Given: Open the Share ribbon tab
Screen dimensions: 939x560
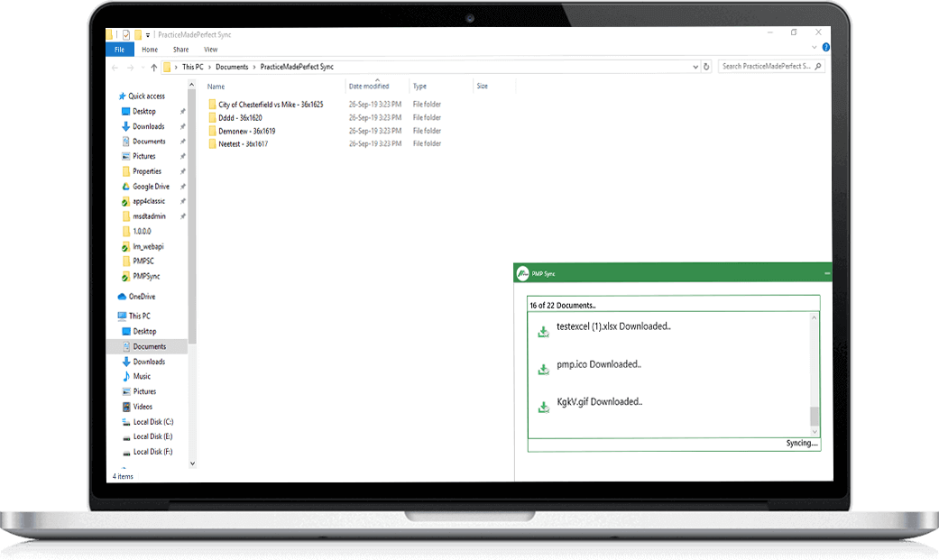Looking at the screenshot, I should click(180, 50).
